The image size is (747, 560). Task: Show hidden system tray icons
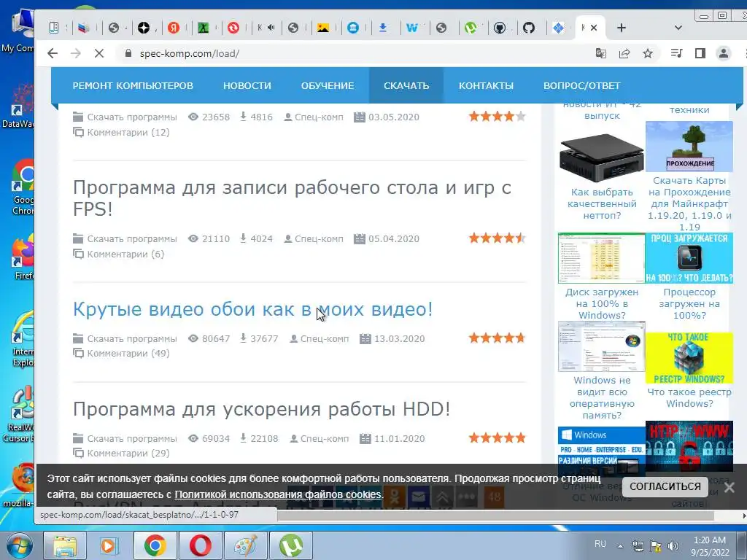click(x=620, y=546)
